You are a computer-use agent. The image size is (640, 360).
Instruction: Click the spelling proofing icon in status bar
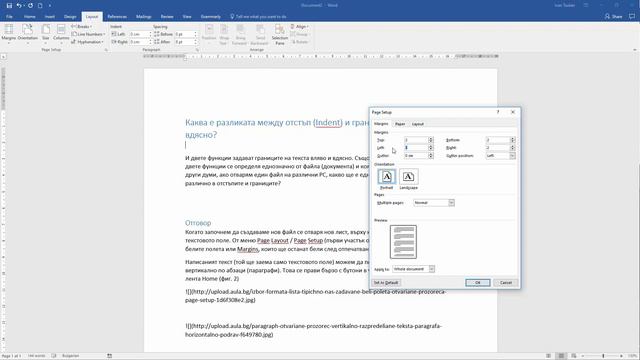53,356
